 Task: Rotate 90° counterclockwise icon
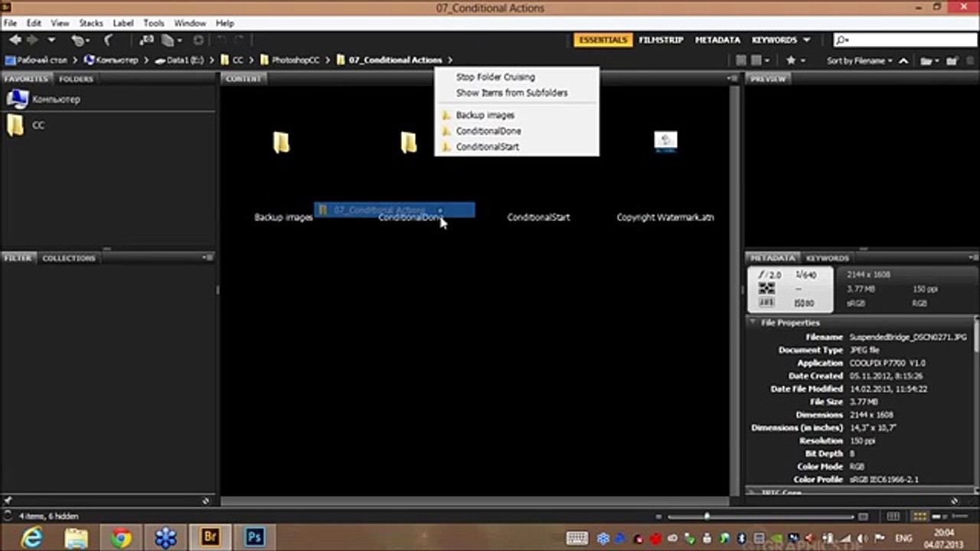[223, 40]
